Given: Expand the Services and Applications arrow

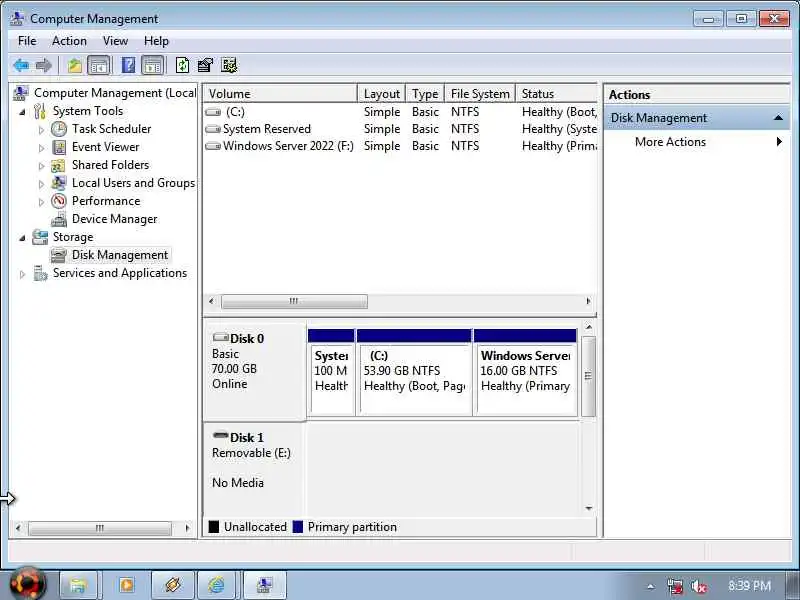Looking at the screenshot, I should pos(22,274).
